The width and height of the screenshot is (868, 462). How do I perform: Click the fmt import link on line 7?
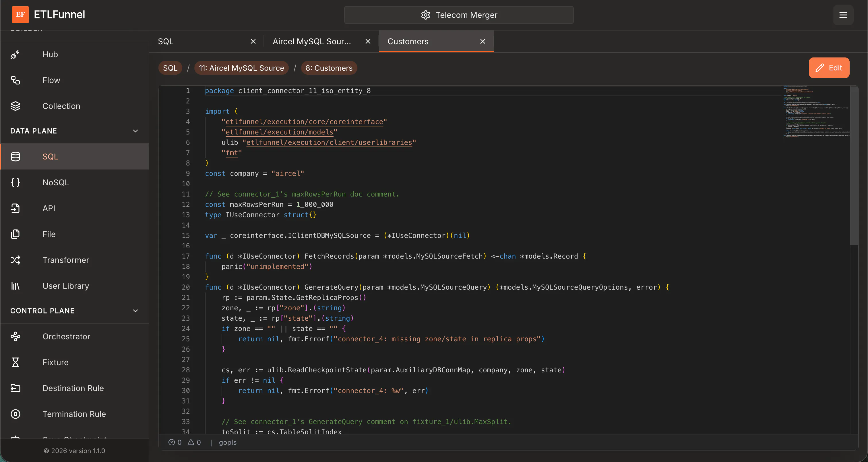(x=231, y=153)
